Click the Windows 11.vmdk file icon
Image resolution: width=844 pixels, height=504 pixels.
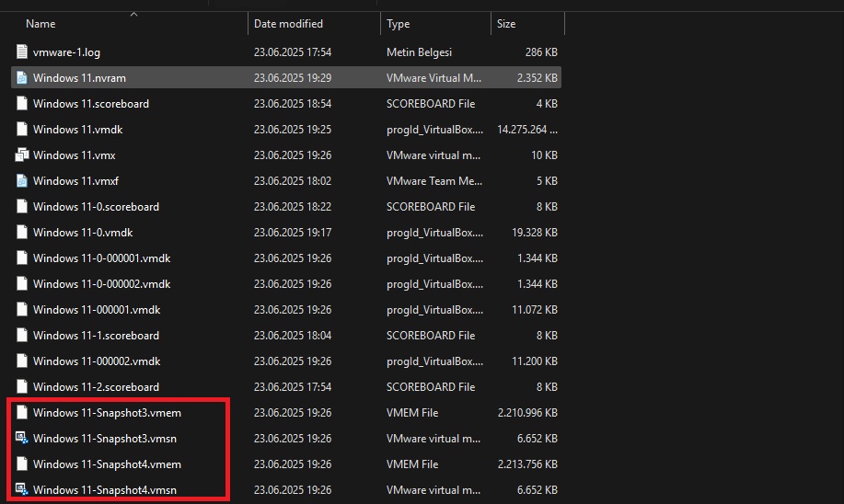[21, 130]
